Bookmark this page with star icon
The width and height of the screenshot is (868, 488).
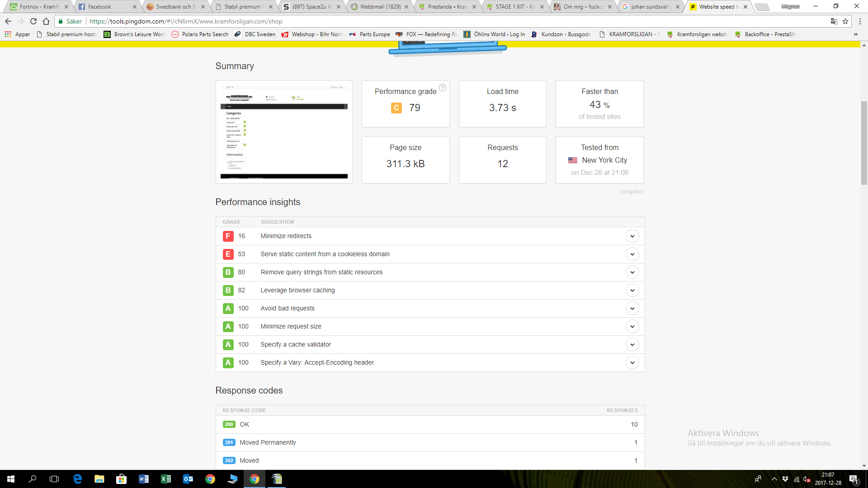pos(845,21)
